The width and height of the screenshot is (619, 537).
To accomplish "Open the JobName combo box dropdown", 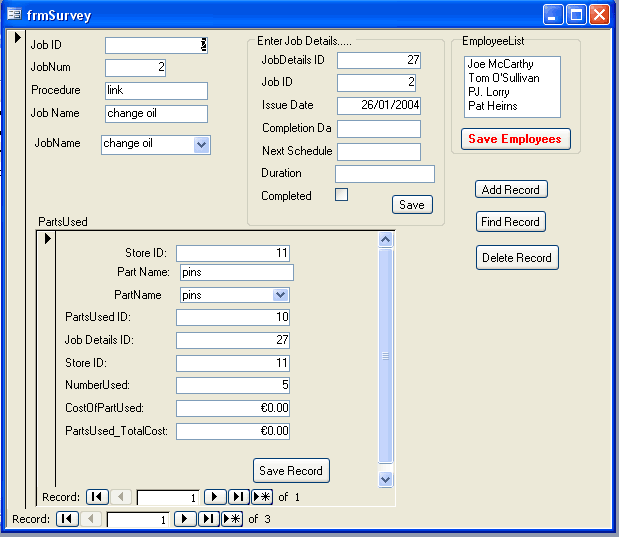I will tap(201, 145).
